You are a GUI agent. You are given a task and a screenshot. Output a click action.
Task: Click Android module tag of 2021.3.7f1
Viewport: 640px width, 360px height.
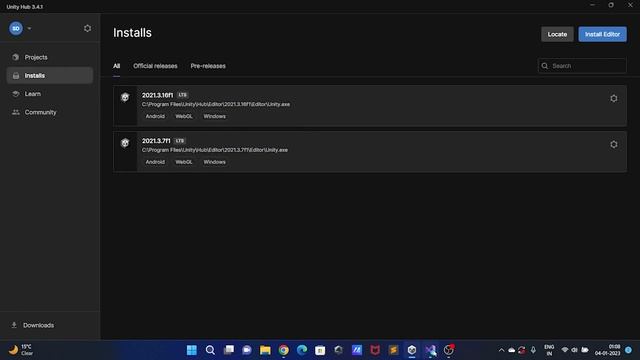click(155, 162)
